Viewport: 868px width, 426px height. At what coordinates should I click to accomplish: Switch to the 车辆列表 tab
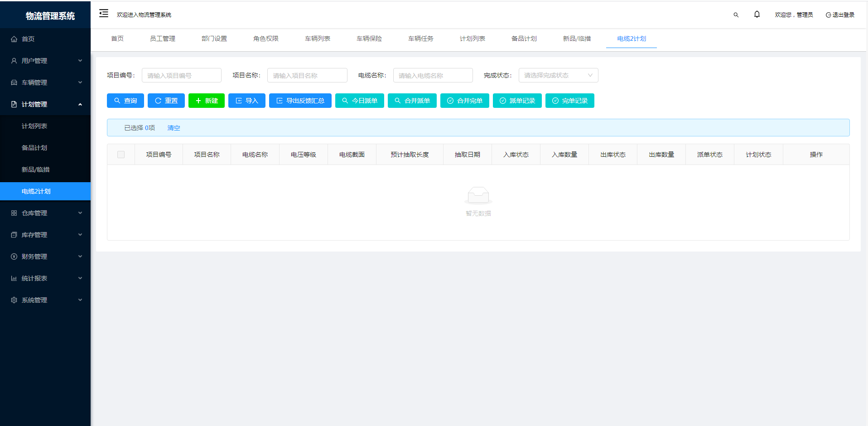click(318, 39)
